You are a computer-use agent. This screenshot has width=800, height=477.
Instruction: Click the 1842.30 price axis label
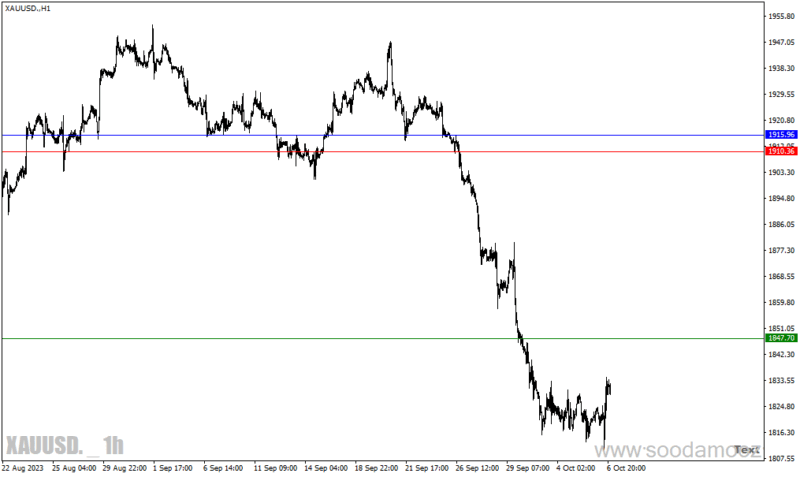click(782, 355)
